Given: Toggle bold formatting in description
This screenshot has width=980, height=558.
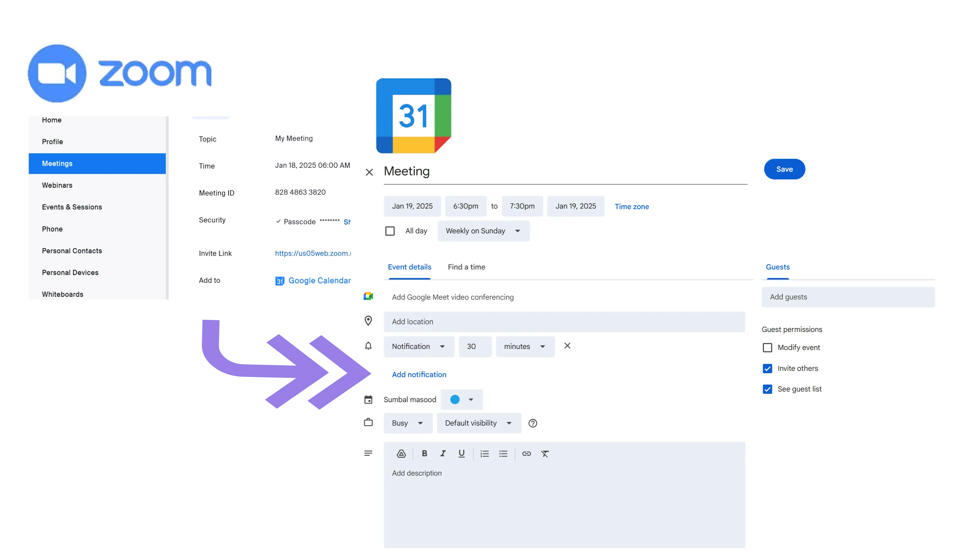Looking at the screenshot, I should tap(424, 453).
